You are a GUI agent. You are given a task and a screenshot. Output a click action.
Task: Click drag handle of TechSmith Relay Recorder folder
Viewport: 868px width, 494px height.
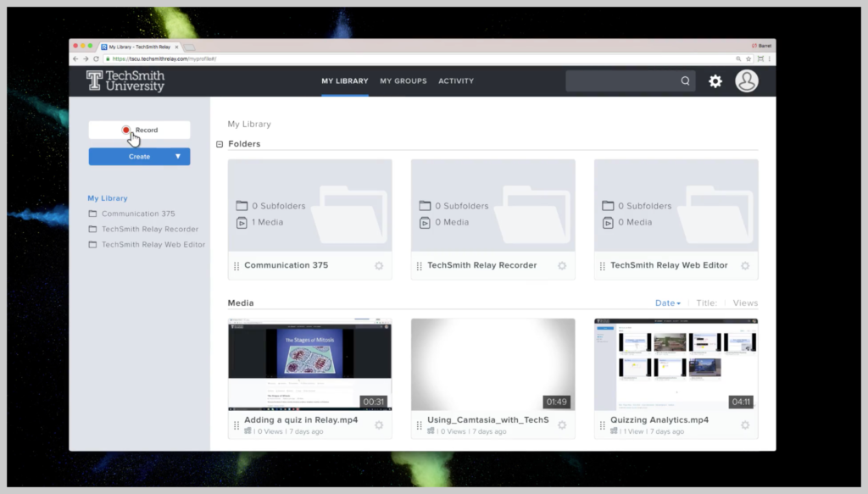tap(419, 266)
